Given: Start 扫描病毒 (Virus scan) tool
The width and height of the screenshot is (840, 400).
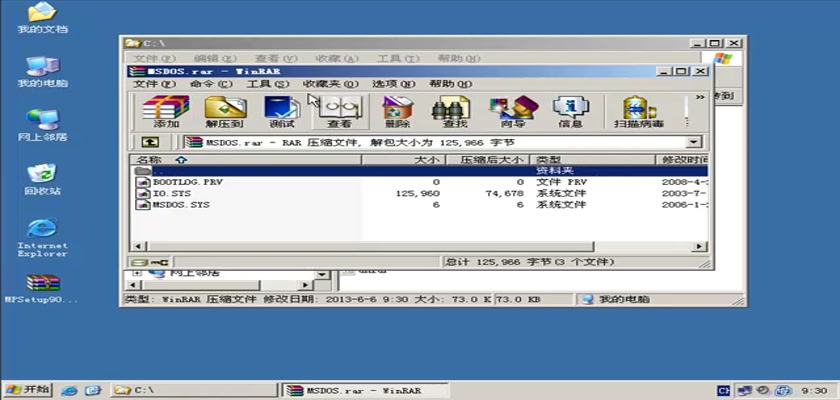Looking at the screenshot, I should click(639, 112).
